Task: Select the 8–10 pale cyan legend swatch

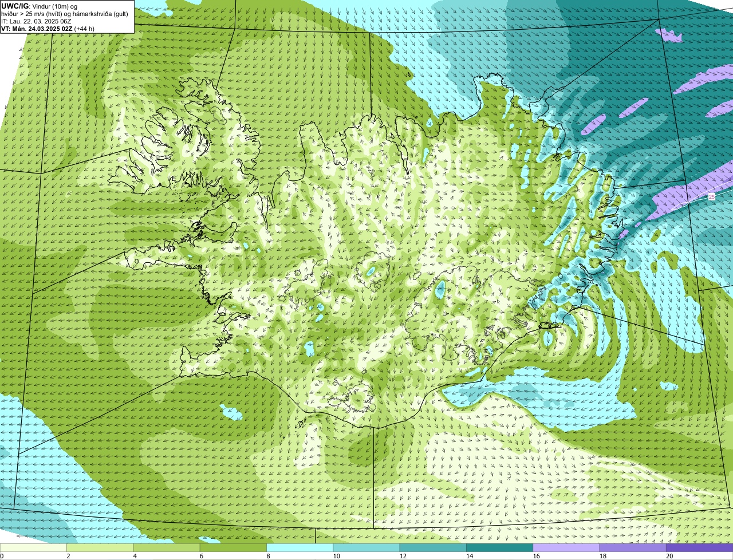Action: [x=300, y=548]
